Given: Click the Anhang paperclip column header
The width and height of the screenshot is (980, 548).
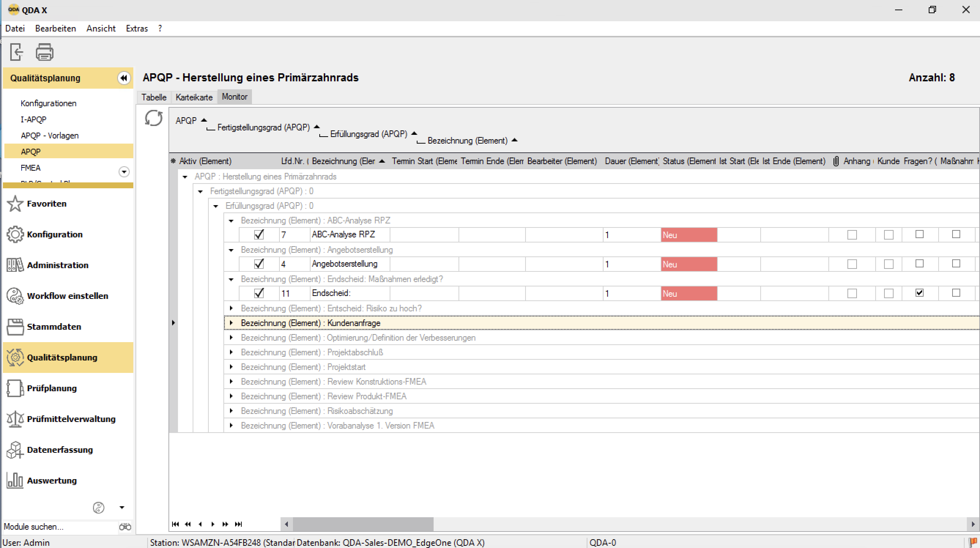Looking at the screenshot, I should click(x=836, y=161).
